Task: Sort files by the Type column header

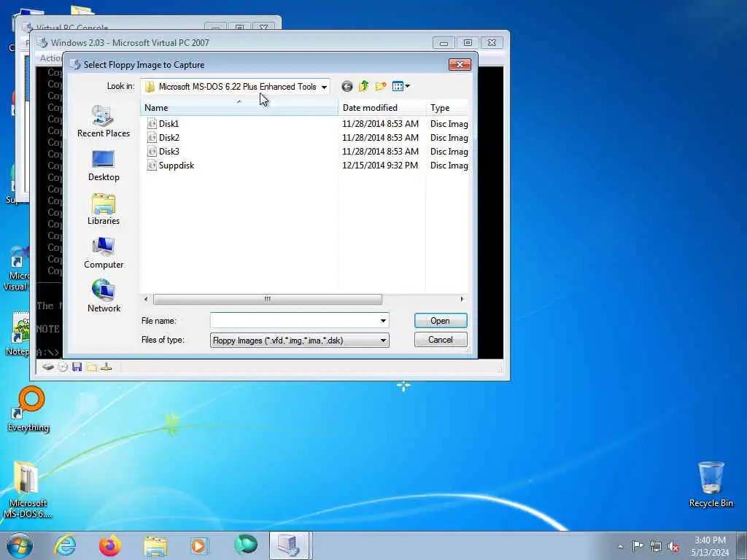Action: pos(447,108)
